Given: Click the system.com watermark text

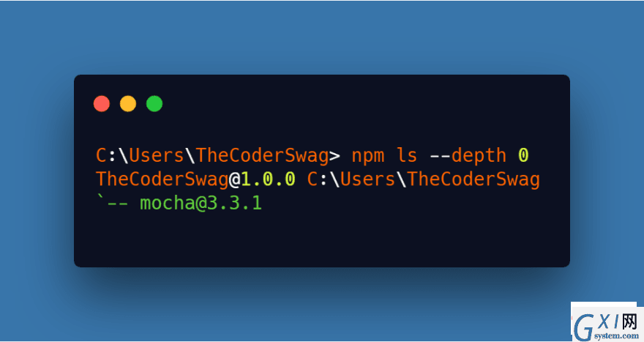Looking at the screenshot, I should (616, 336).
